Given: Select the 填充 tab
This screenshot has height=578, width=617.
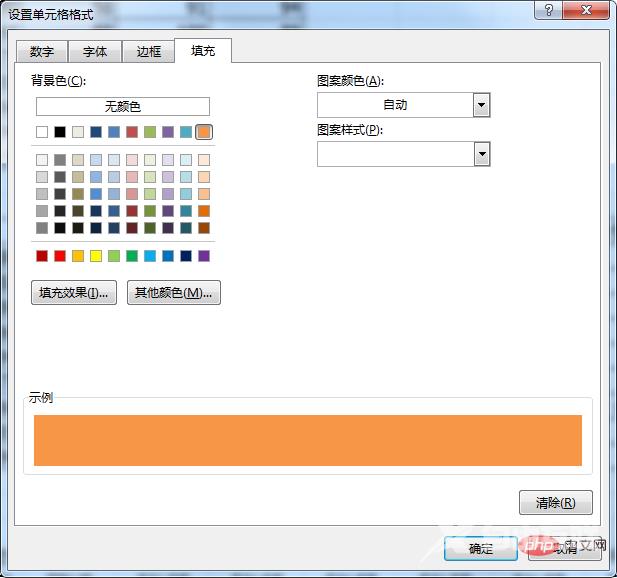Looking at the screenshot, I should (x=202, y=51).
